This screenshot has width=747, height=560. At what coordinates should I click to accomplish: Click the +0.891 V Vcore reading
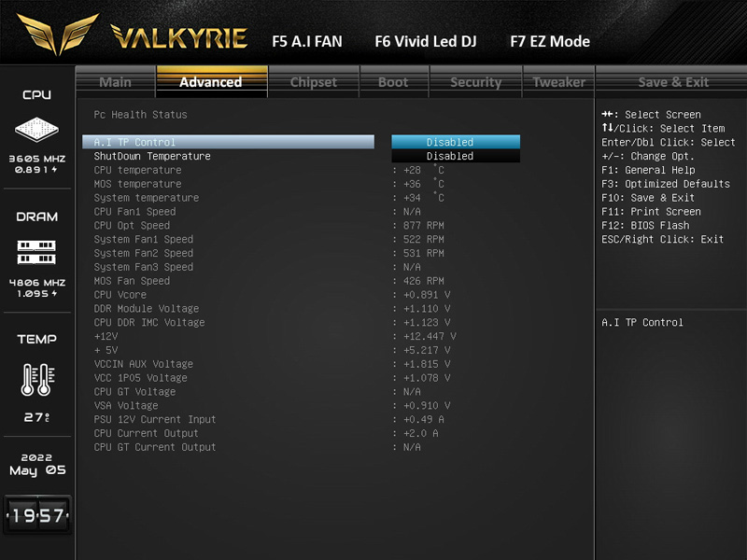tap(427, 295)
